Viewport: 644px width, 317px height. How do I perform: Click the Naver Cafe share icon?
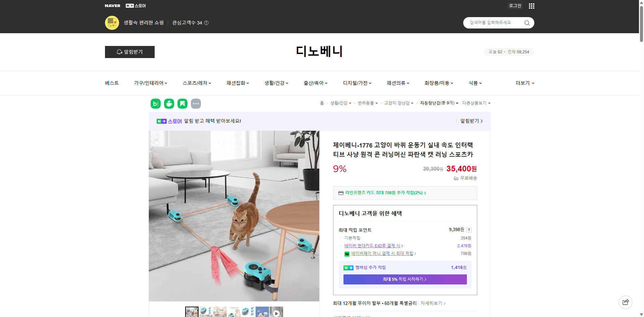(x=169, y=104)
